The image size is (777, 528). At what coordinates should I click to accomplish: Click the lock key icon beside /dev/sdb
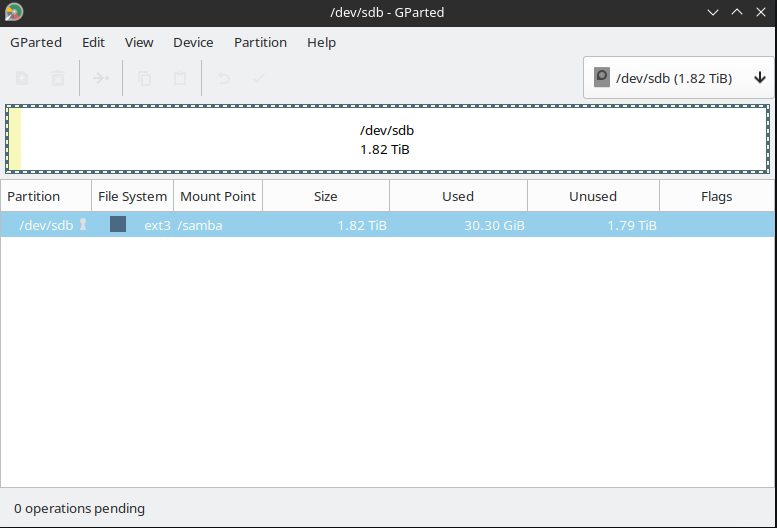click(x=83, y=224)
